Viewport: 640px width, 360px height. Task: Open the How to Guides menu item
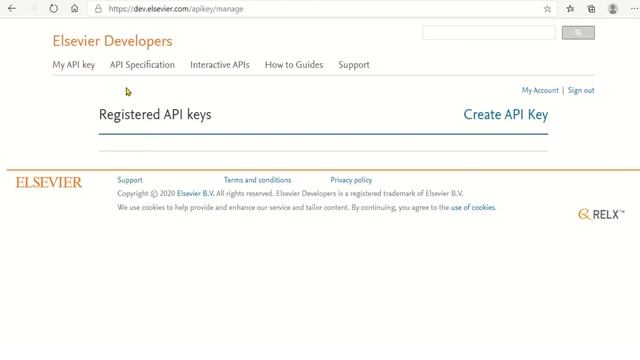pyautogui.click(x=294, y=65)
